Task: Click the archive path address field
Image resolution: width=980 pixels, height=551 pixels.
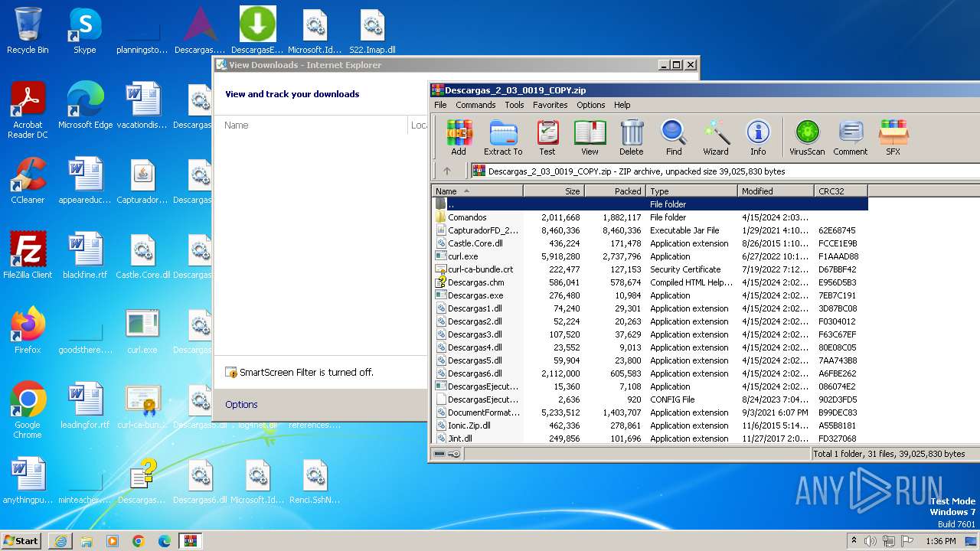Action: pos(724,171)
